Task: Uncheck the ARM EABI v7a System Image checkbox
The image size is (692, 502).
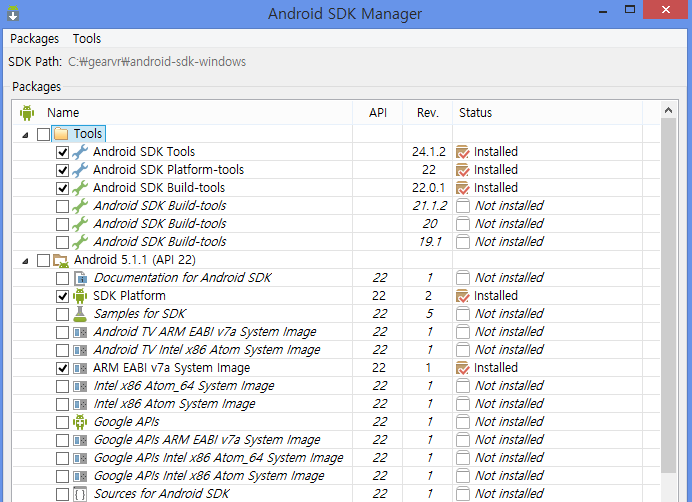Action: [62, 368]
